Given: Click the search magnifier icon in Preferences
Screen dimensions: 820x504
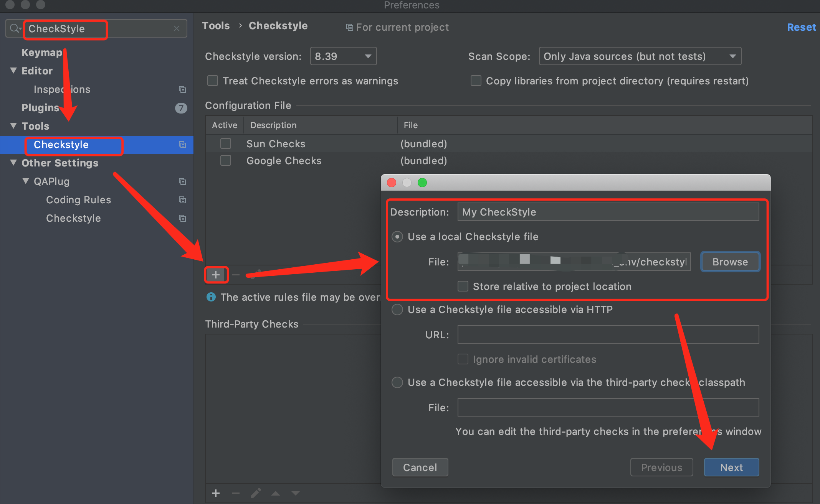Looking at the screenshot, I should tap(14, 28).
